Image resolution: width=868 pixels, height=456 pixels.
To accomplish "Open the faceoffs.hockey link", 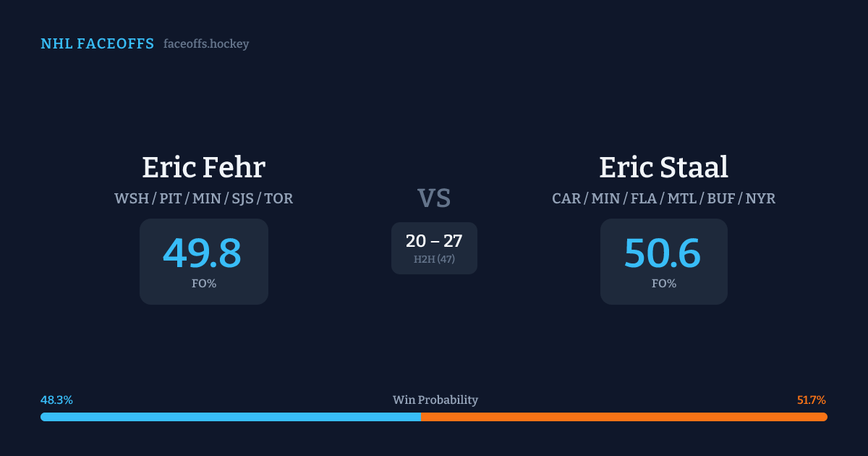I will point(206,44).
